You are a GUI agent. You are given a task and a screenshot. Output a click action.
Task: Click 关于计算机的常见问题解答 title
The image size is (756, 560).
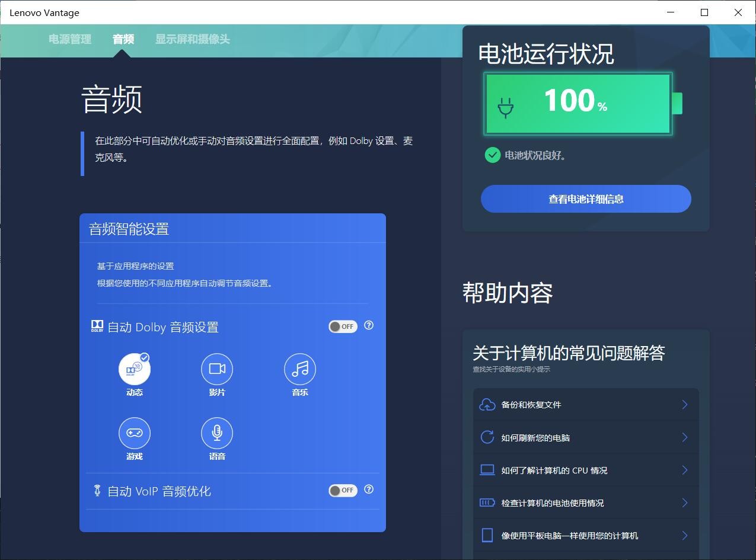coord(569,353)
